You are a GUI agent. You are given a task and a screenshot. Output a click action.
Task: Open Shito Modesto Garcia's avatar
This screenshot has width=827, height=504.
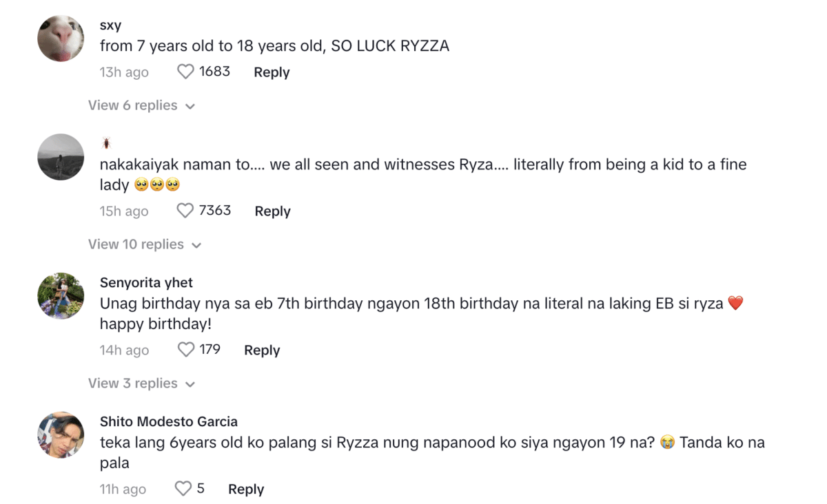(61, 435)
